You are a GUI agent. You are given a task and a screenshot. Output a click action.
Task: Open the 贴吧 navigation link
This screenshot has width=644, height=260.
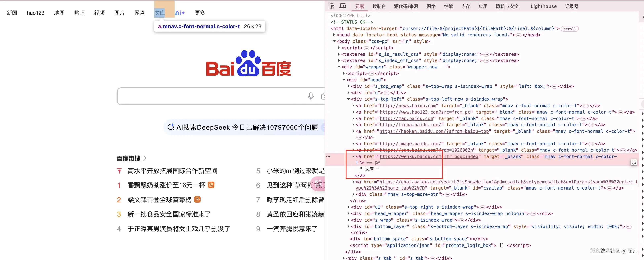point(79,13)
